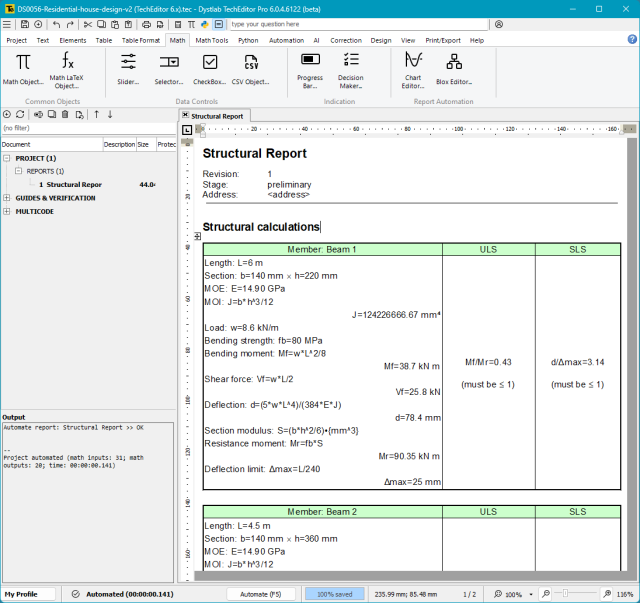640x603 pixels.
Task: Add new item with plus-circle icon in document panel
Action: (x=7, y=114)
